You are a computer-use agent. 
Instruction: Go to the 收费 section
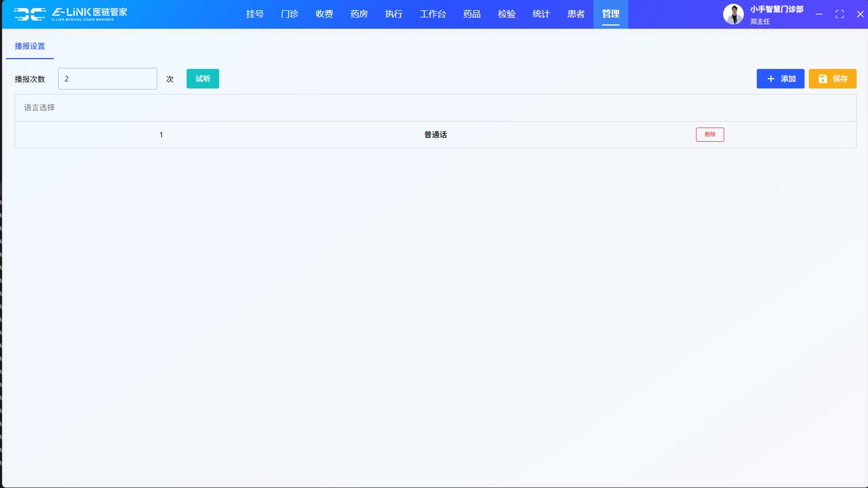point(324,14)
